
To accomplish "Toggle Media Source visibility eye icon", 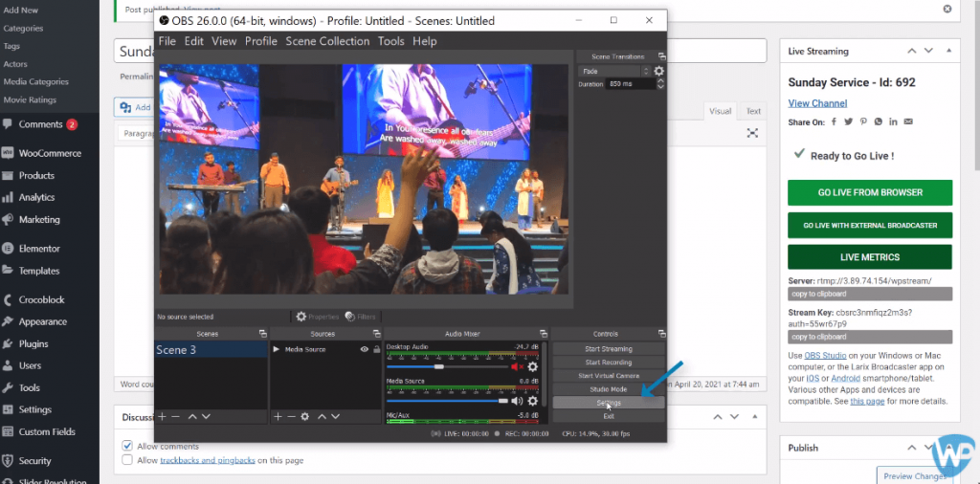I will point(364,350).
